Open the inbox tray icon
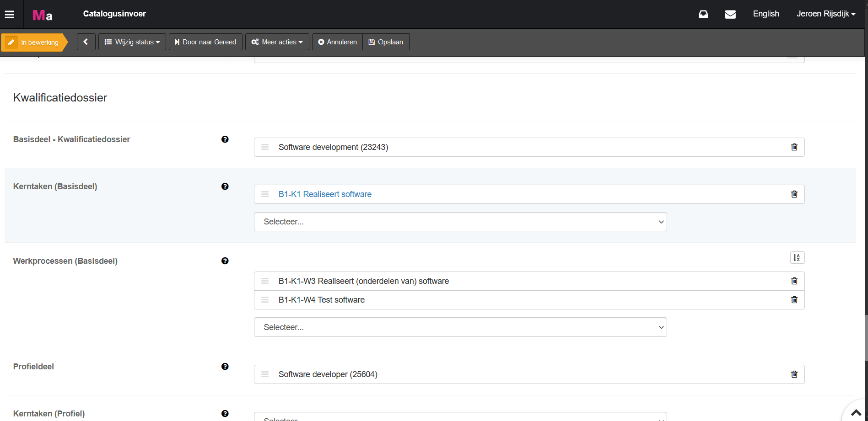The image size is (868, 421). coord(703,14)
